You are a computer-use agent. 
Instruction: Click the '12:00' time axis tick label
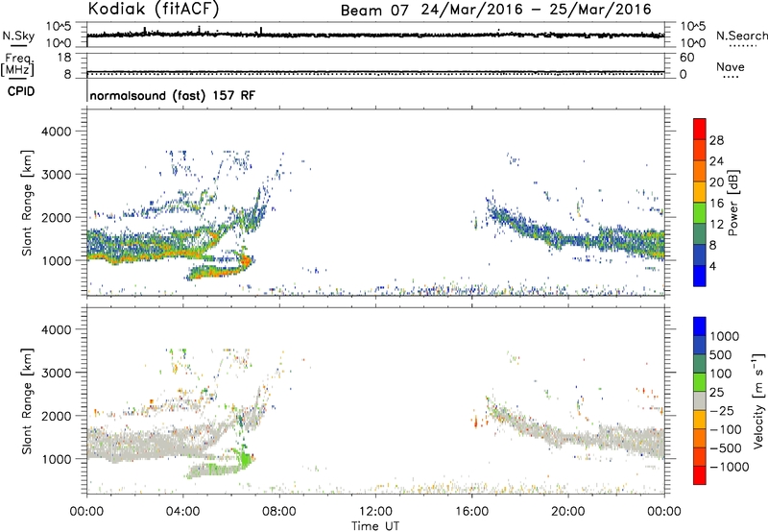click(x=375, y=512)
